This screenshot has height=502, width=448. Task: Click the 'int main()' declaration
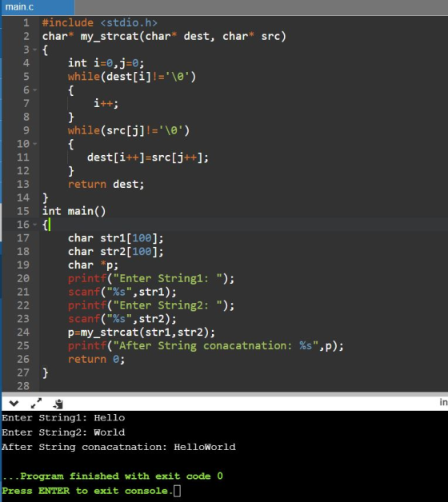pyautogui.click(x=74, y=211)
